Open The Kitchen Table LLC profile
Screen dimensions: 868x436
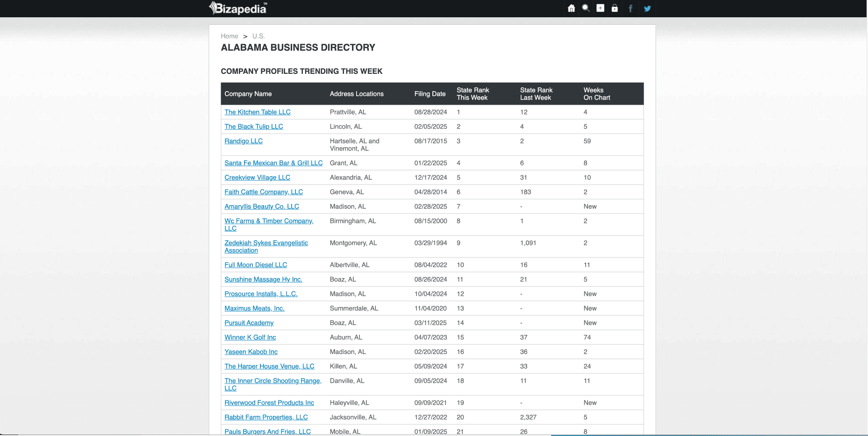[x=257, y=112]
